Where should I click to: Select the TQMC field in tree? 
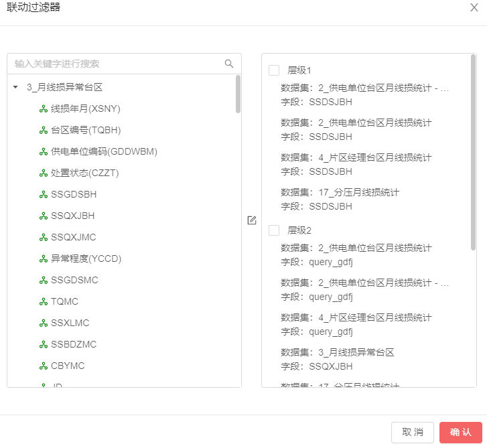click(x=64, y=301)
